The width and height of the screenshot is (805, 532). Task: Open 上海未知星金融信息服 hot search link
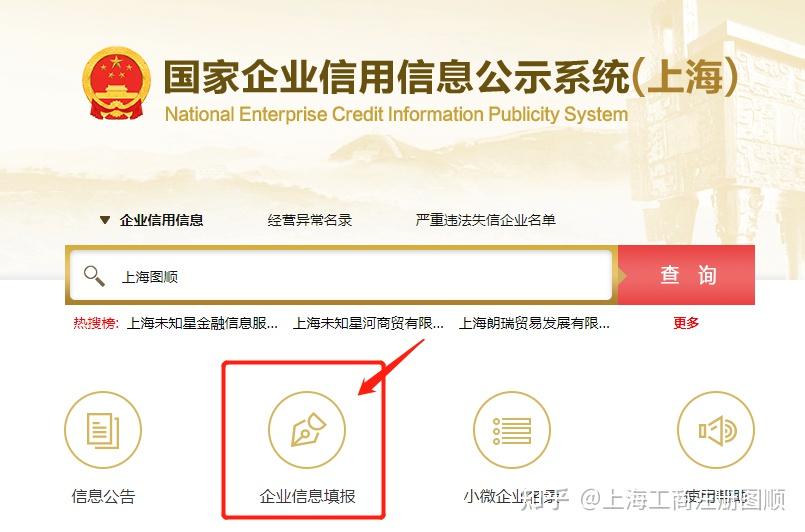(202, 323)
